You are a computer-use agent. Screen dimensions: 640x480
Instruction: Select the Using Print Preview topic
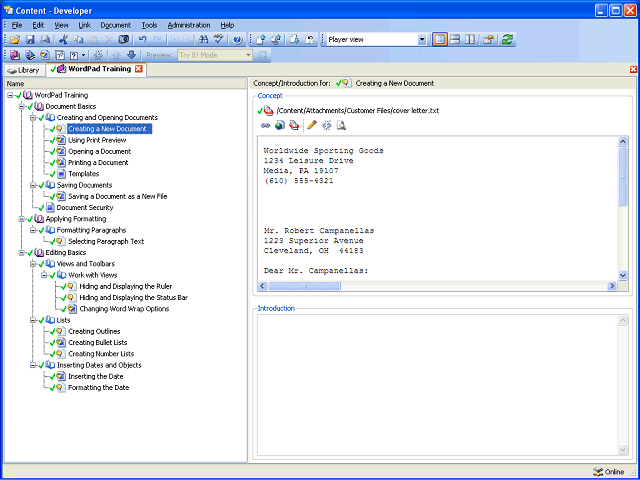pos(97,140)
